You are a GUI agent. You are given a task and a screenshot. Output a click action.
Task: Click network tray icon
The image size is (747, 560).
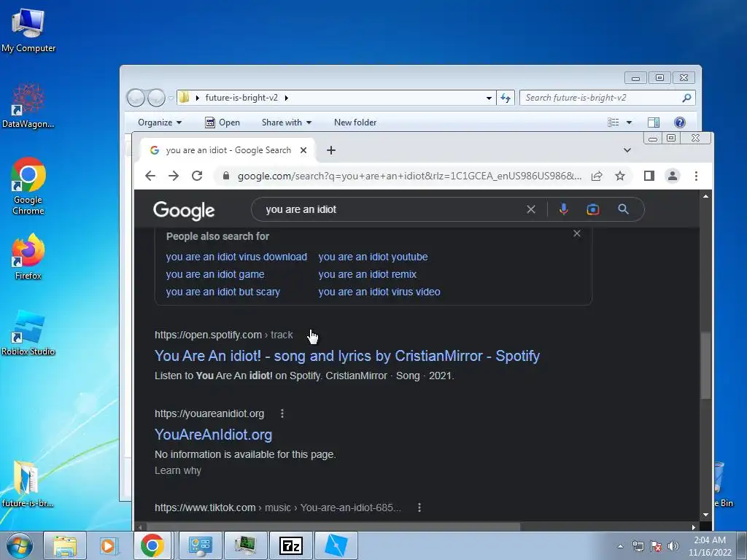click(638, 546)
